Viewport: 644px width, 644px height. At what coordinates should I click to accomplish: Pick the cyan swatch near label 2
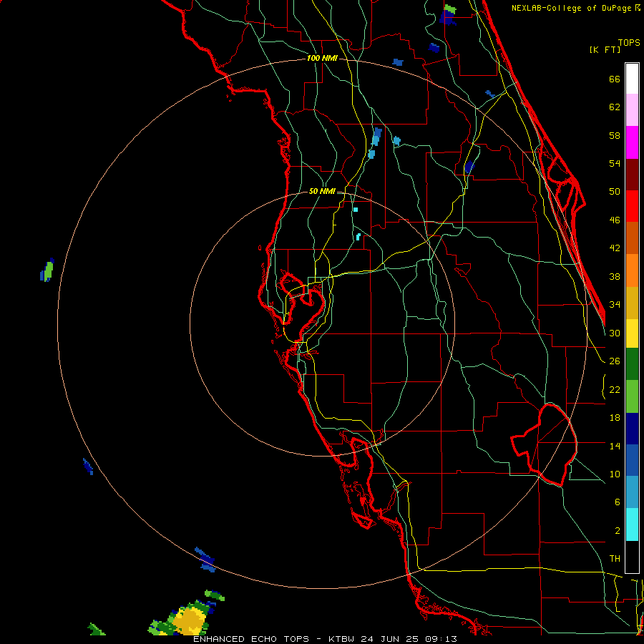pos(632,525)
